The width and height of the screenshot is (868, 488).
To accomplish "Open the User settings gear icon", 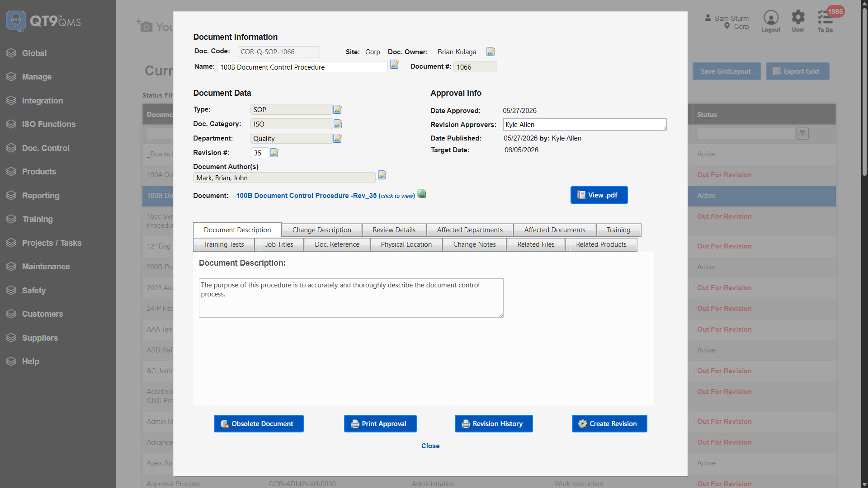I will click(798, 21).
